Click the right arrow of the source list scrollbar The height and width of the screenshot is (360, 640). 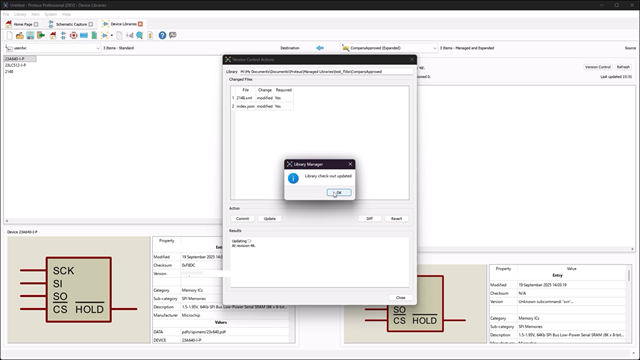tap(633, 249)
